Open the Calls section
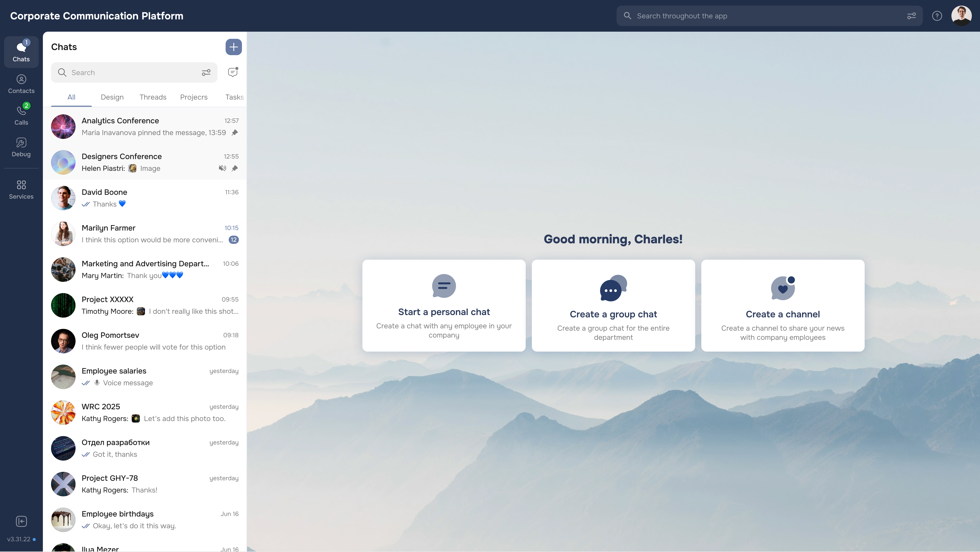Image resolution: width=980 pixels, height=552 pixels. pyautogui.click(x=21, y=115)
